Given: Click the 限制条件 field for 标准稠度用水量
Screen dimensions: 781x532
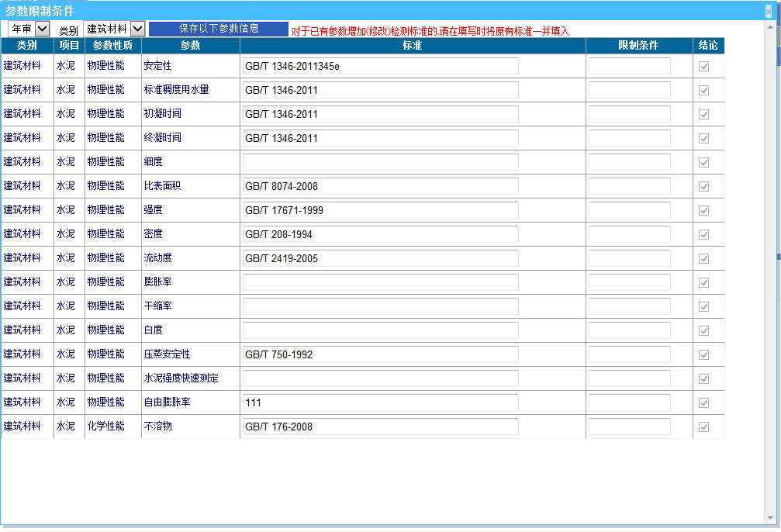Looking at the screenshot, I should [629, 90].
